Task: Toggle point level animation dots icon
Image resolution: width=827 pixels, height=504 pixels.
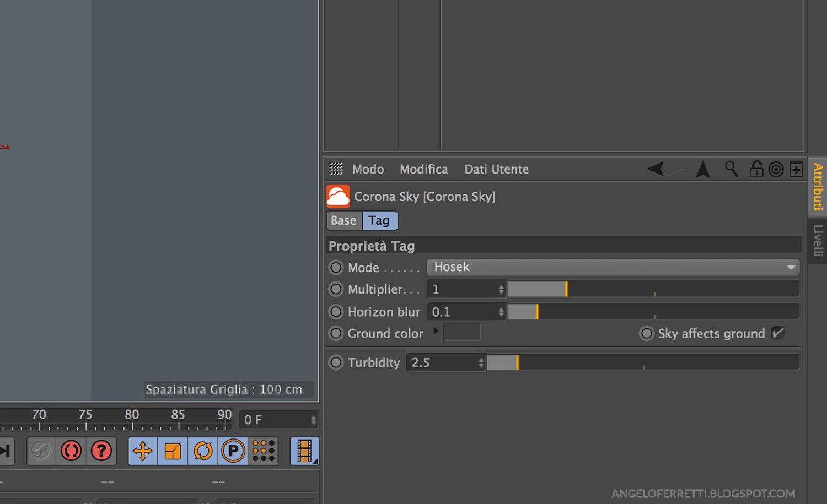Action: click(x=264, y=451)
